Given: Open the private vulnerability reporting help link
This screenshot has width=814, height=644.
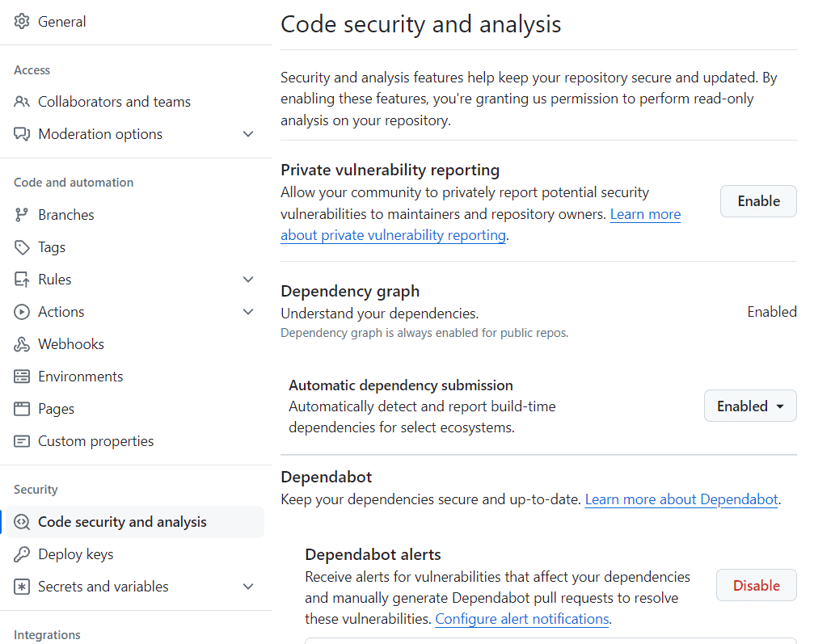Looking at the screenshot, I should 480,225.
